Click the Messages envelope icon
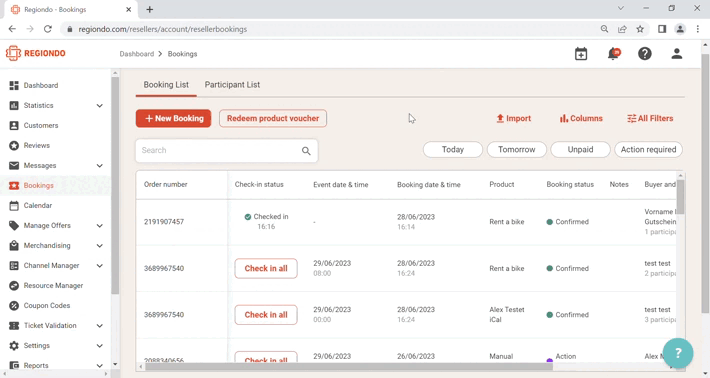 coord(14,165)
